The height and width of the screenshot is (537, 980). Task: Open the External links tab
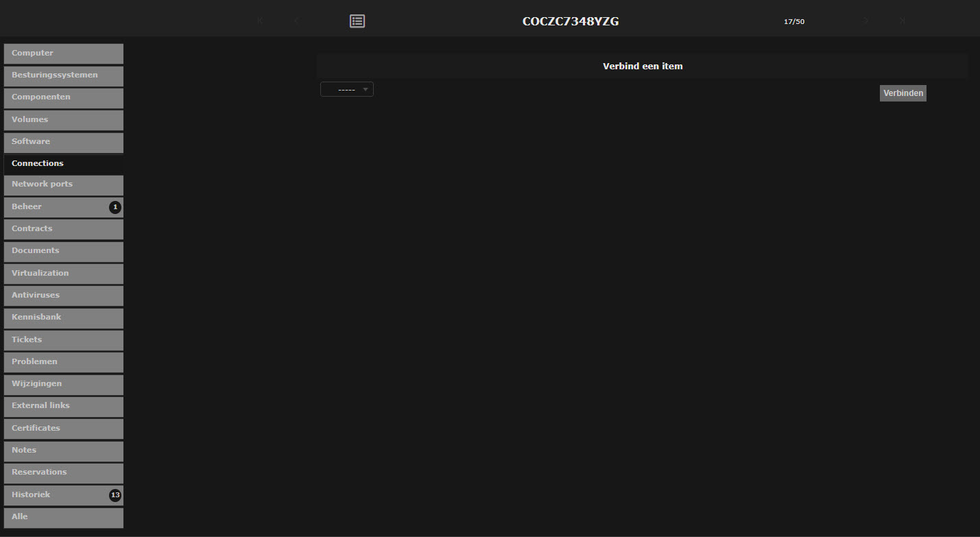pyautogui.click(x=64, y=406)
